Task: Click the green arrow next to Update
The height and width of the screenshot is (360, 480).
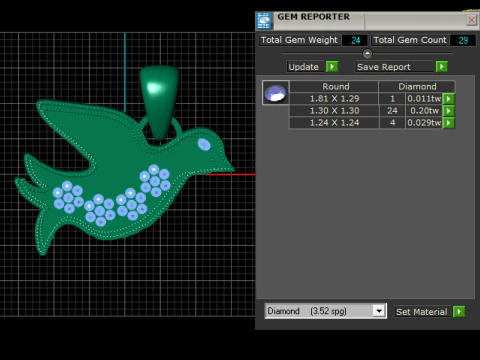Action: tap(332, 67)
